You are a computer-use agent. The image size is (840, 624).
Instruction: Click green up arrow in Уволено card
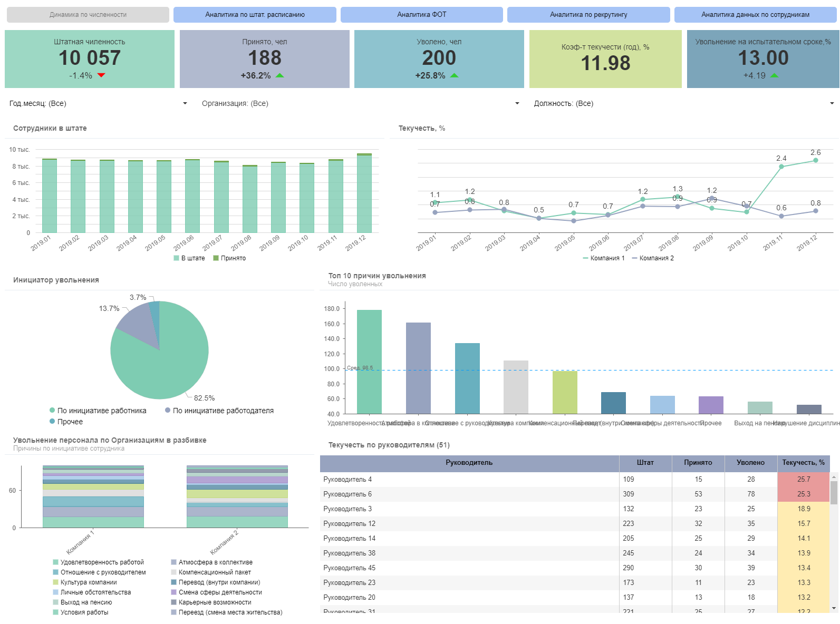point(454,75)
